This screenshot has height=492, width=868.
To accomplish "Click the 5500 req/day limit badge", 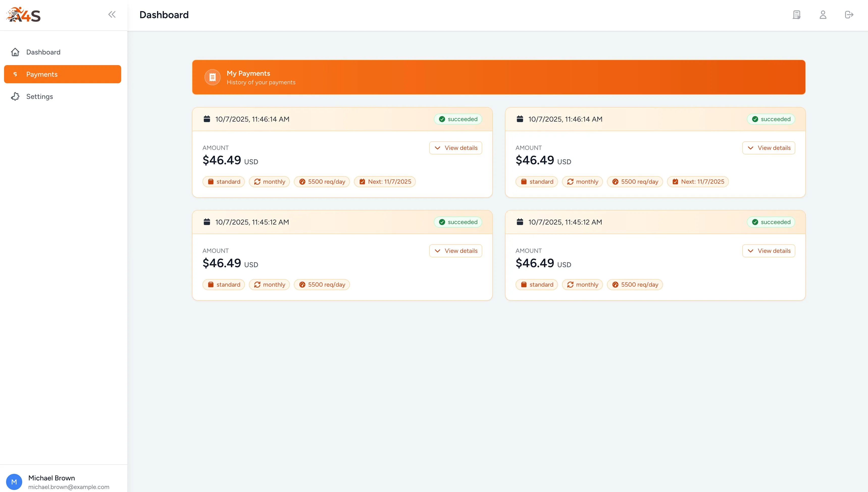I will pyautogui.click(x=322, y=181).
